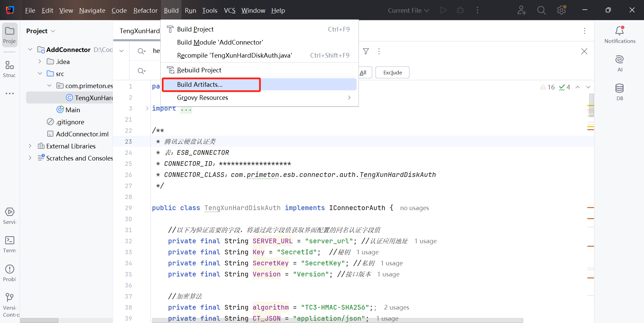Screen dimensions: 644x323
Task: Open the Current File run configuration dropdown
Action: pyautogui.click(x=408, y=10)
